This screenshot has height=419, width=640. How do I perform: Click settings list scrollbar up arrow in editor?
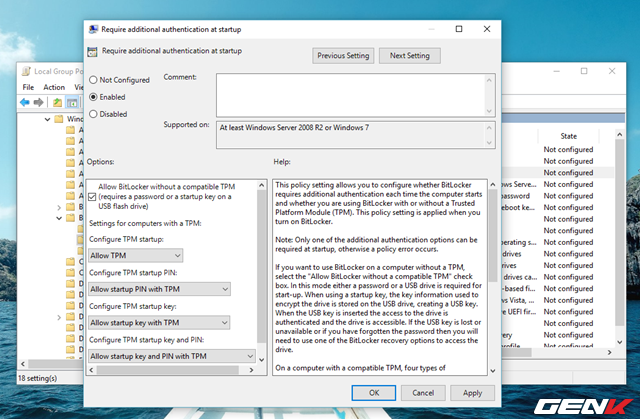click(x=620, y=134)
